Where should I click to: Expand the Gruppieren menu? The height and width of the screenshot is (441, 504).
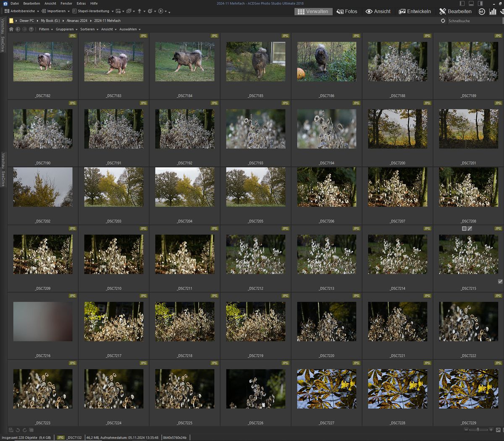tap(66, 29)
